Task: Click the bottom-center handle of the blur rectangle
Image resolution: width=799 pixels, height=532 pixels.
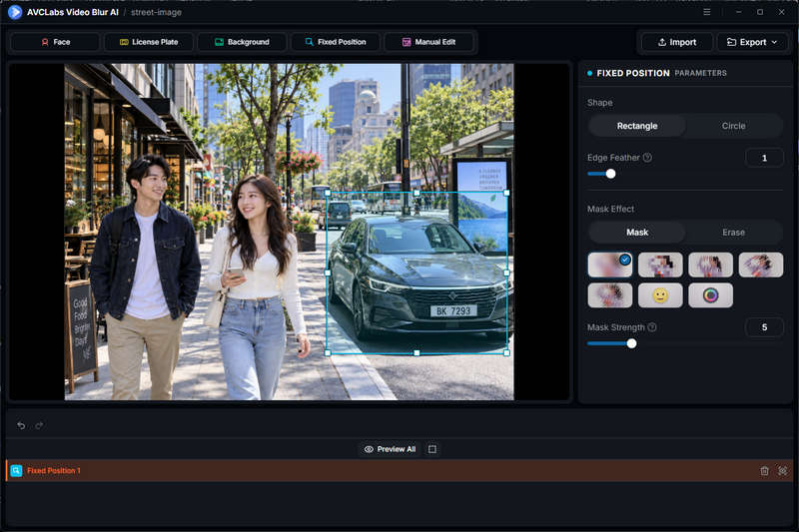Action: tap(416, 352)
